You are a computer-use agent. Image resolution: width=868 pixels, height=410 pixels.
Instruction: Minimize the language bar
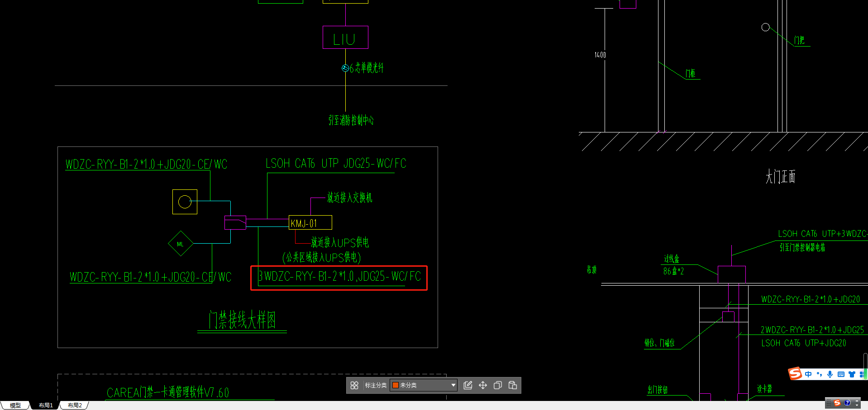(x=857, y=401)
